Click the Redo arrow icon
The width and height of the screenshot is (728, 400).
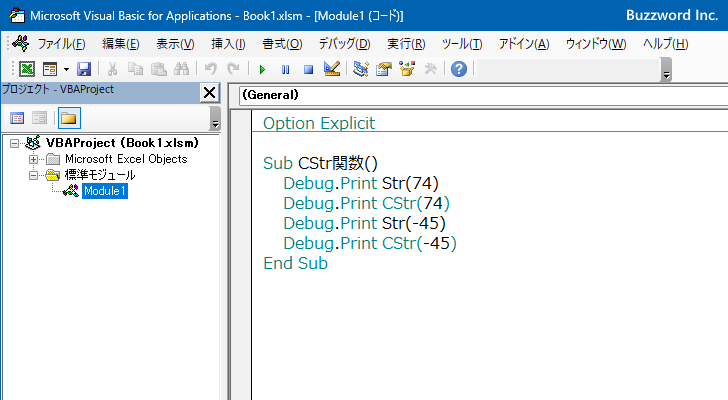[233, 69]
